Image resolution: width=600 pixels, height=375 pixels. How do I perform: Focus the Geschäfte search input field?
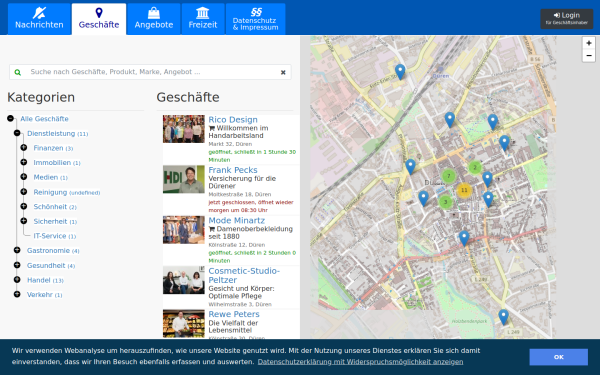pyautogui.click(x=150, y=72)
